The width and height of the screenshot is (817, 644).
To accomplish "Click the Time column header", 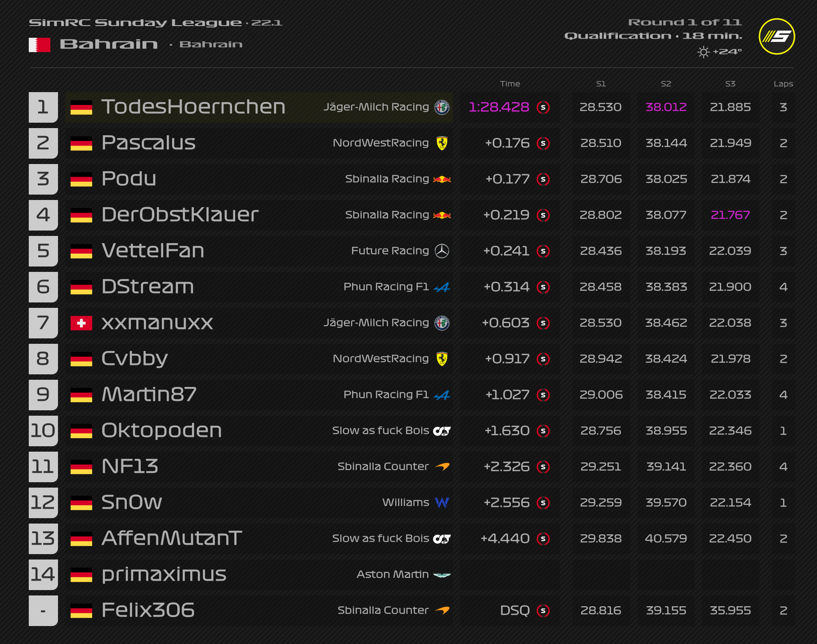I will (x=510, y=84).
